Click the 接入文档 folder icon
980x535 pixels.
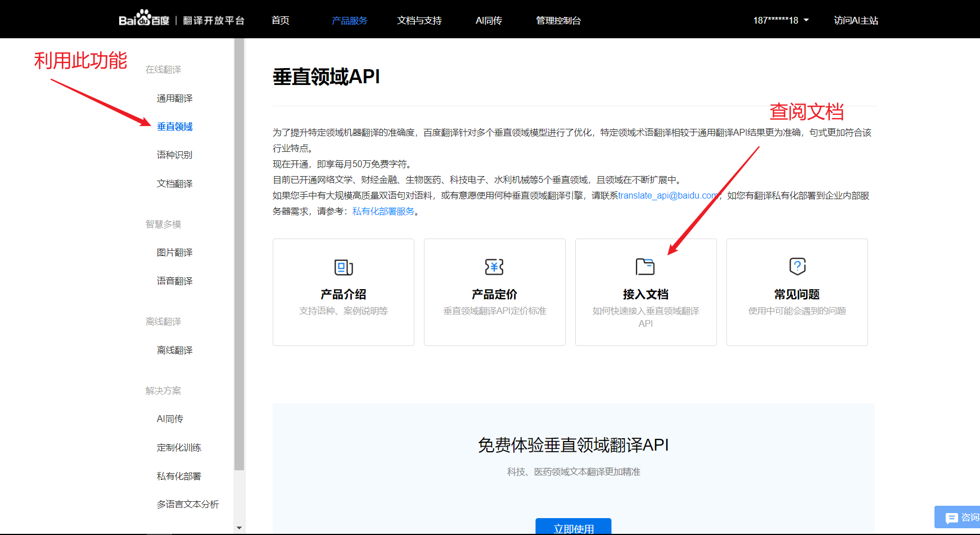645,266
